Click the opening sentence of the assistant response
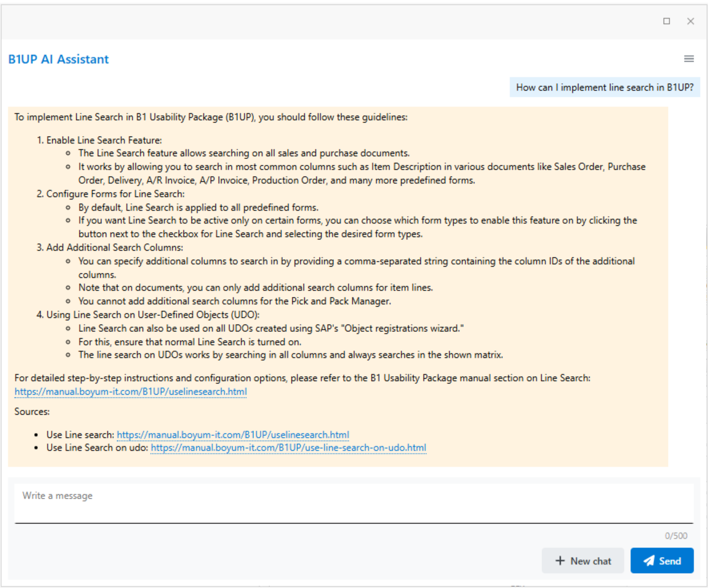This screenshot has width=708, height=588. [x=211, y=117]
